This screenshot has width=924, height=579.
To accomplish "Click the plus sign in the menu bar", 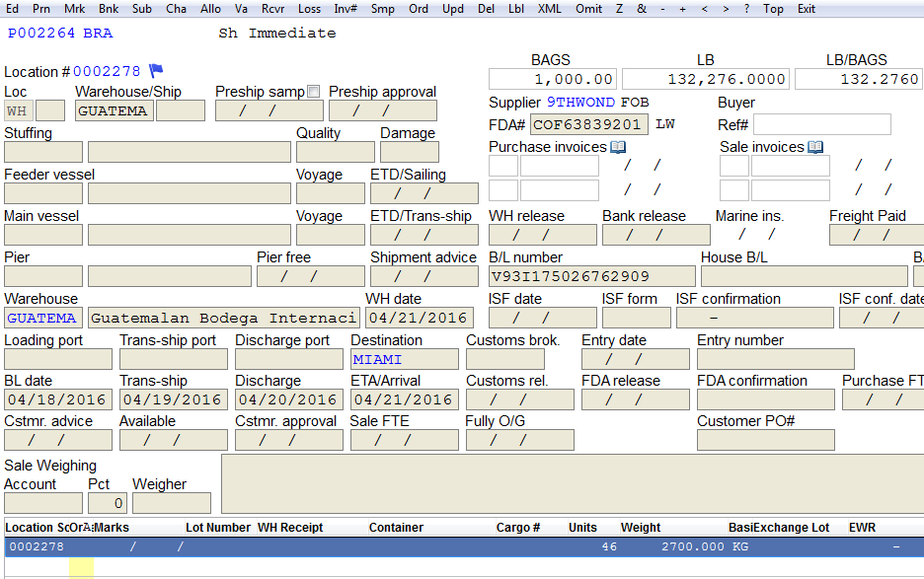I will 682,9.
